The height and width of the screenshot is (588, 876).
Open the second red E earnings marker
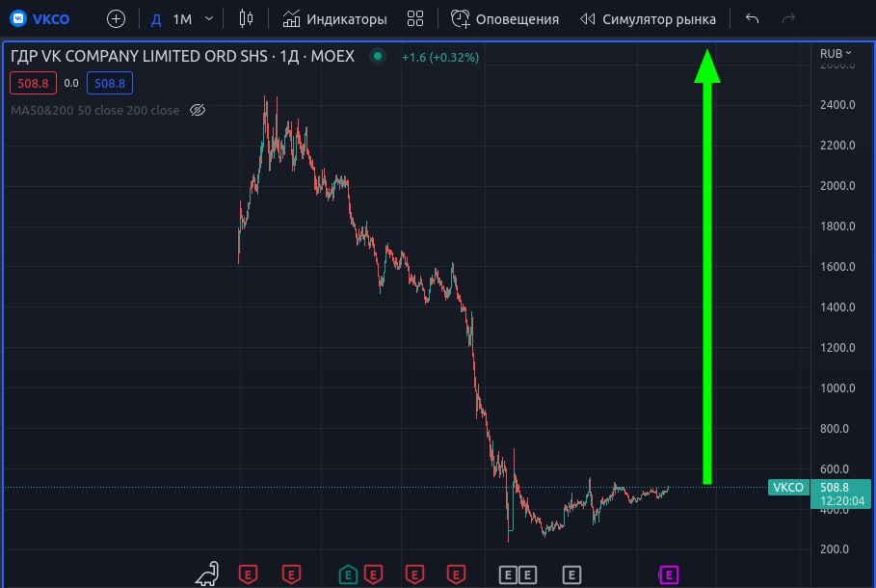pos(291,575)
